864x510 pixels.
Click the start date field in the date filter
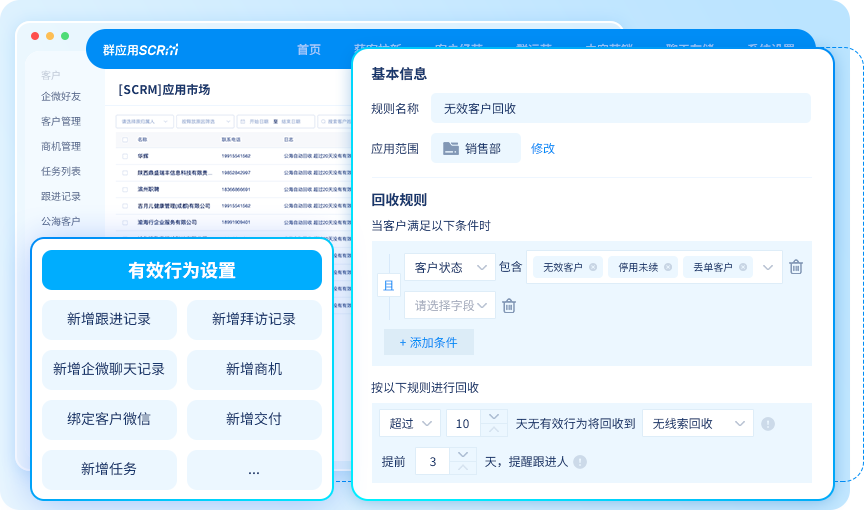click(260, 121)
